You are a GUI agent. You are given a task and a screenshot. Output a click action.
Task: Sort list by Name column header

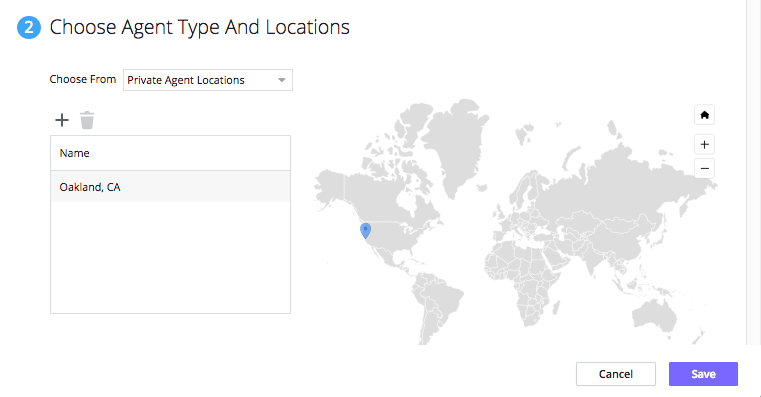click(x=74, y=153)
